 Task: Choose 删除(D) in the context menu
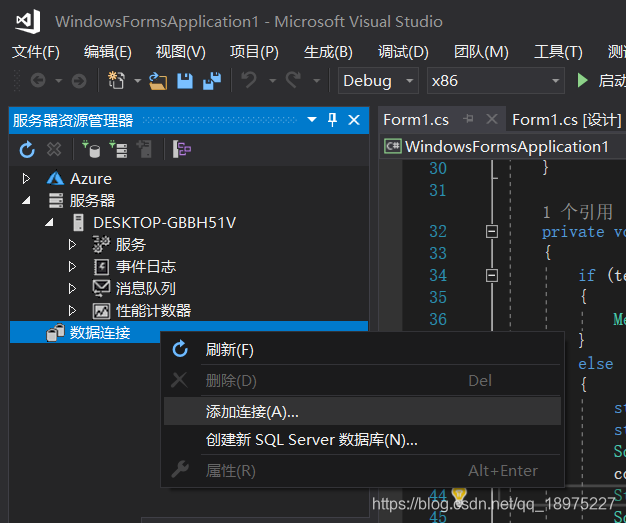[363, 380]
